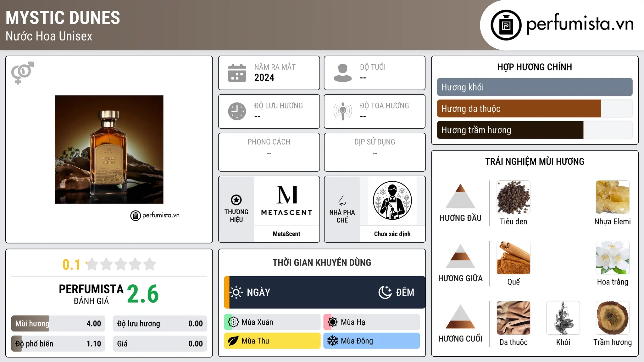The image size is (644, 362).
Task: Open the perfumista.vn site name in header
Action: pyautogui.click(x=580, y=24)
